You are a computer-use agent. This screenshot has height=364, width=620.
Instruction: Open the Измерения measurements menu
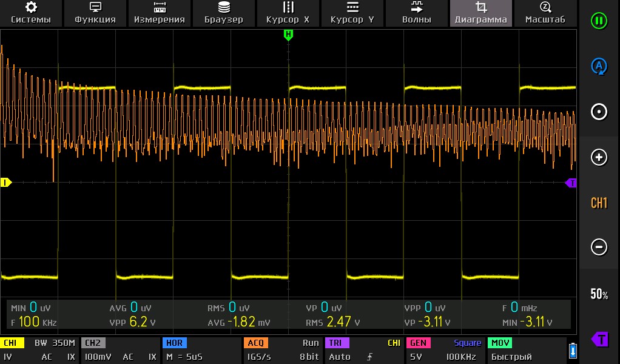click(160, 13)
